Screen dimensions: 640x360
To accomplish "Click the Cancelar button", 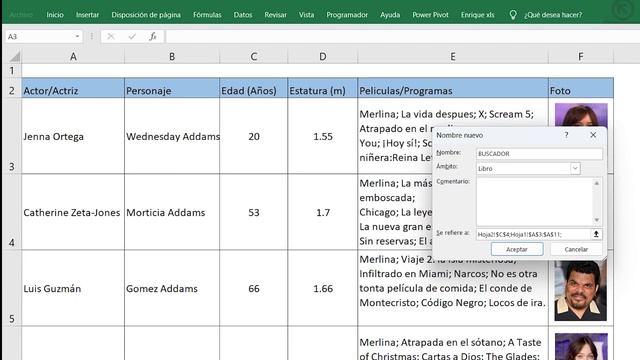I will click(576, 249).
